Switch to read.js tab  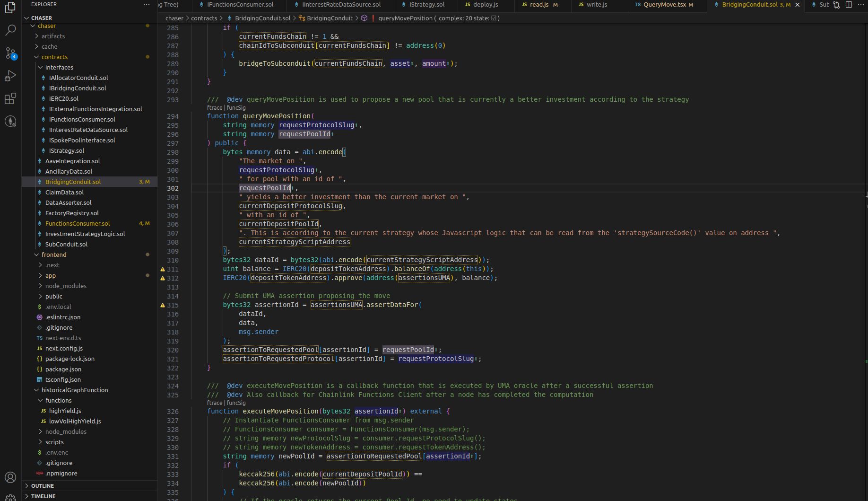click(x=538, y=5)
